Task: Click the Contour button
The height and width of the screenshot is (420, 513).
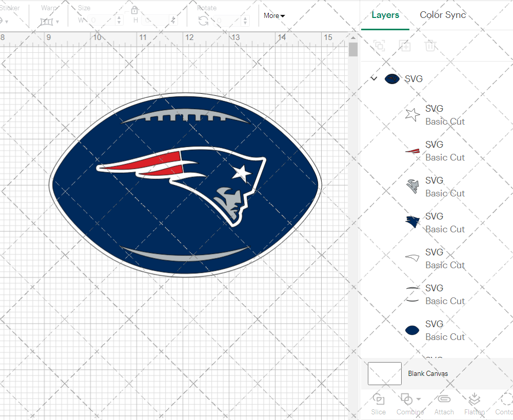Action: [x=504, y=404]
